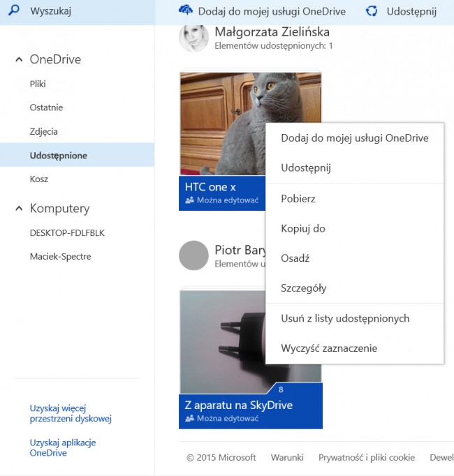Open 'Prywatność i pliki cookie' footer link
Viewport: 454px width, 476px height.
[x=367, y=457]
